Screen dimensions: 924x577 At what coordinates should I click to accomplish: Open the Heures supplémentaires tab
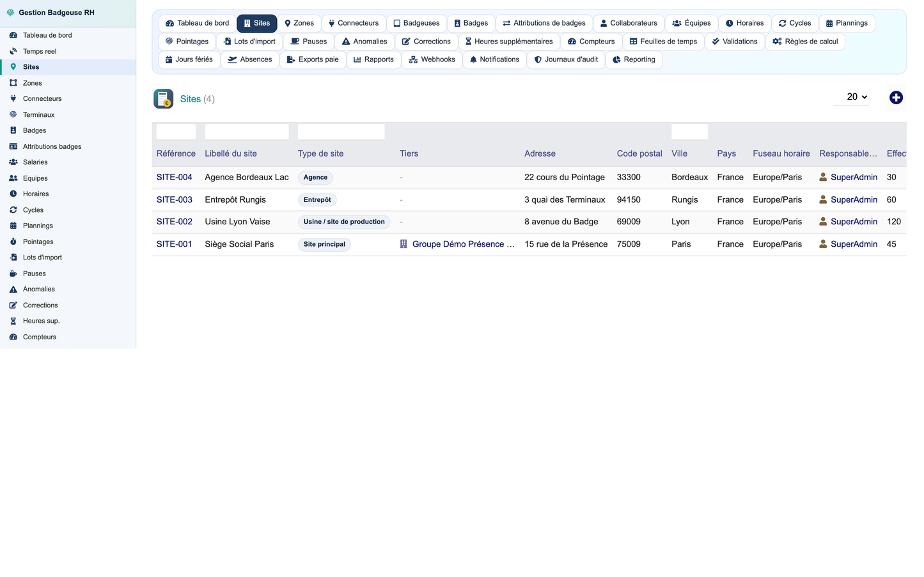click(509, 42)
